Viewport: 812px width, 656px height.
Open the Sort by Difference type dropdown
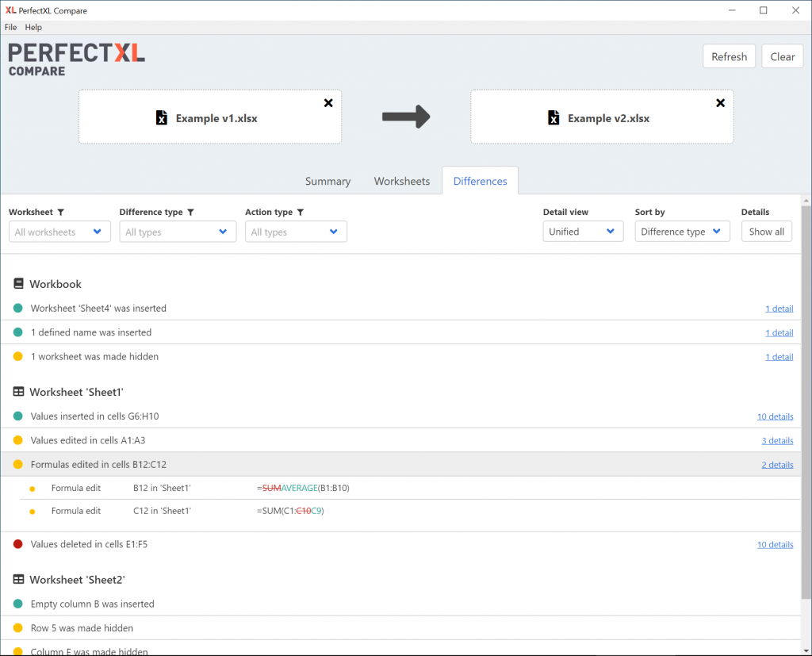point(683,232)
